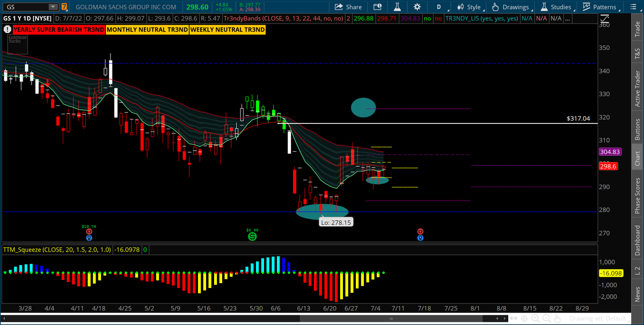The width and height of the screenshot is (644, 325).
Task: Click the 304.83 purple price bubble
Action: 610,152
